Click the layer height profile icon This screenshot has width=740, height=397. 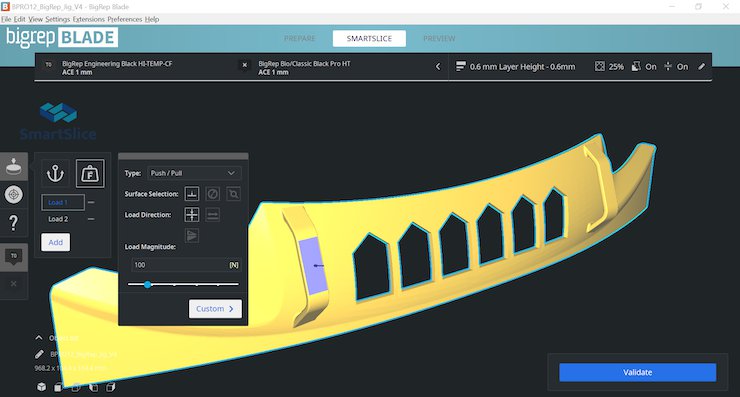(461, 67)
